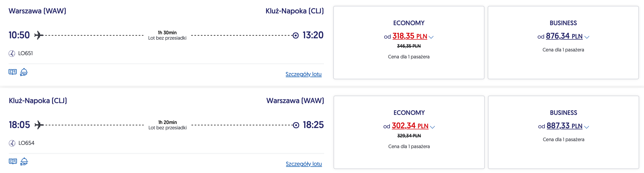Expand Economy fare 318,35 PLN chevron
Image resolution: width=644 pixels, height=173 pixels.
431,37
